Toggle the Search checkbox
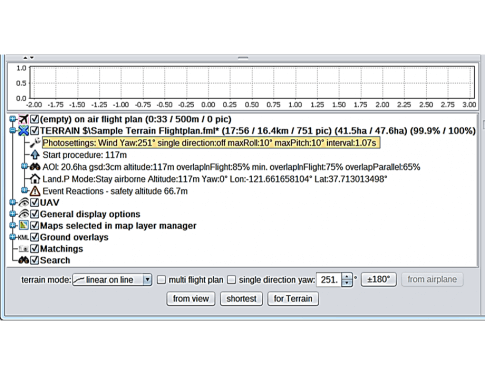This screenshot has width=485, height=375. pyautogui.click(x=34, y=260)
